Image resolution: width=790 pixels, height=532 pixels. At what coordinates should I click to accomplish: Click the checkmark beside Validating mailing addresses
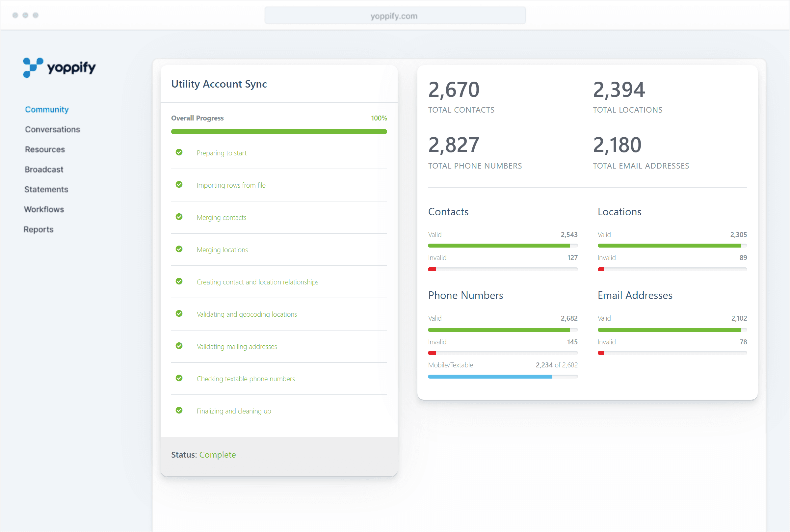pyautogui.click(x=179, y=346)
